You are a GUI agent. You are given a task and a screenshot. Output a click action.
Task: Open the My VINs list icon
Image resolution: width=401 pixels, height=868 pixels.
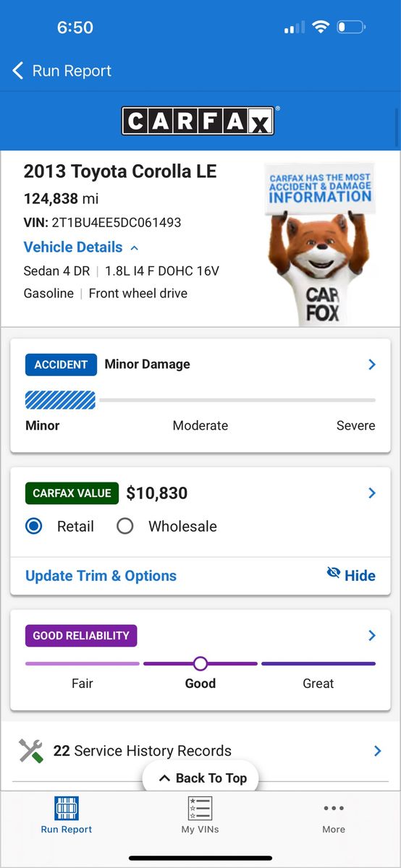[200, 808]
